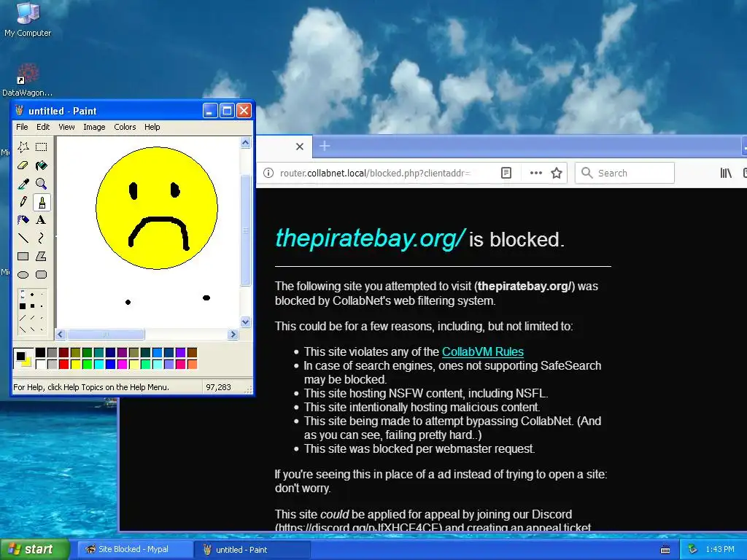Image resolution: width=747 pixels, height=560 pixels.
Task: Click the search magnifier icon in browser
Action: [587, 173]
